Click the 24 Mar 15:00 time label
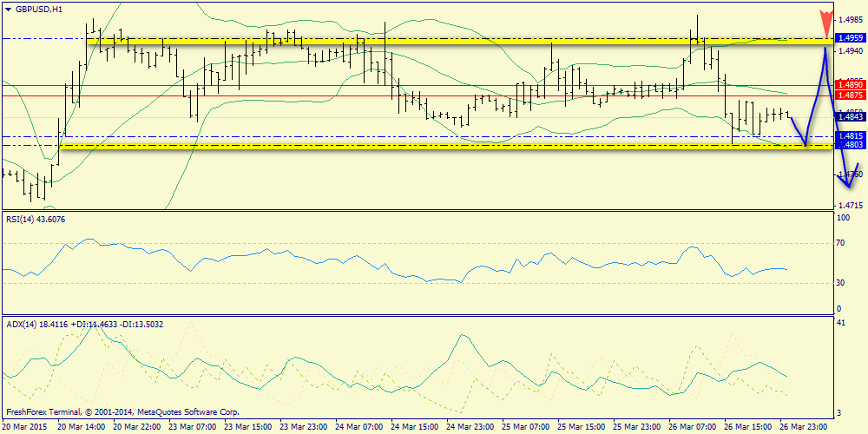The width and height of the screenshot is (868, 434). tap(413, 427)
